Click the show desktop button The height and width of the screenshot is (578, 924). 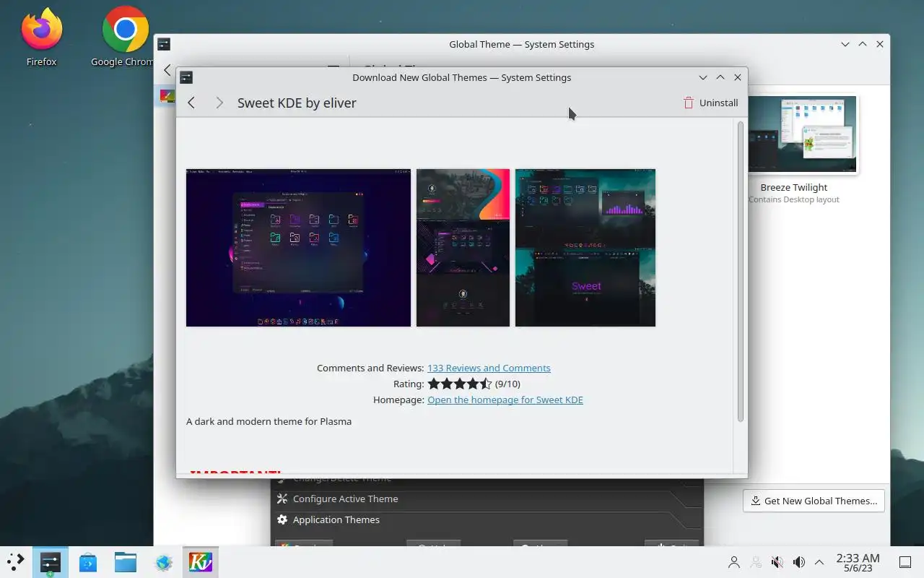click(x=905, y=562)
